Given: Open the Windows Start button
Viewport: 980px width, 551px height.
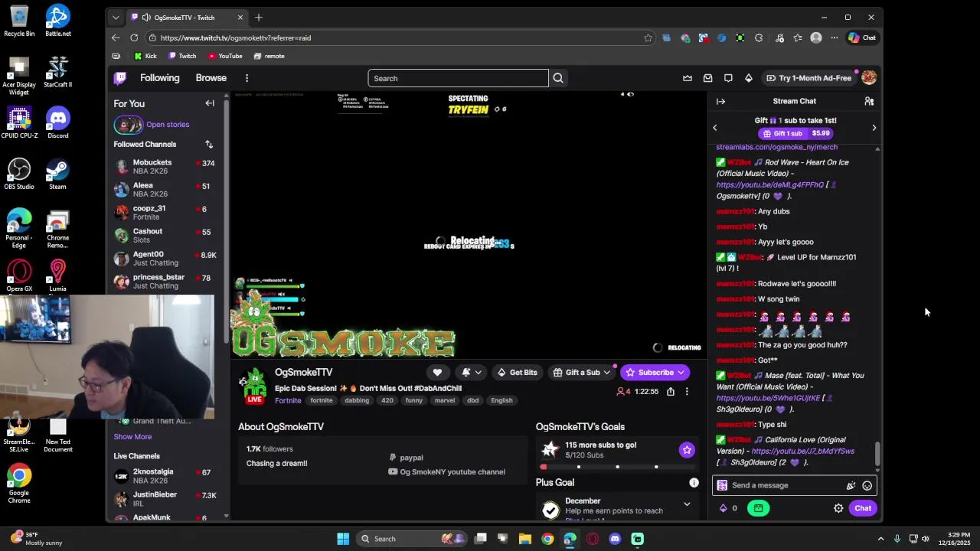Looking at the screenshot, I should pyautogui.click(x=343, y=539).
